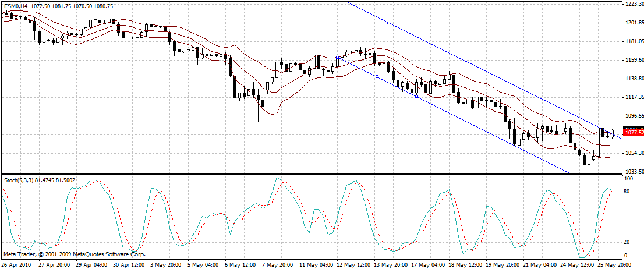Click the 1054.30 price axis label
Image resolution: width=644 pixels, height=269 pixels.
[x=634, y=153]
